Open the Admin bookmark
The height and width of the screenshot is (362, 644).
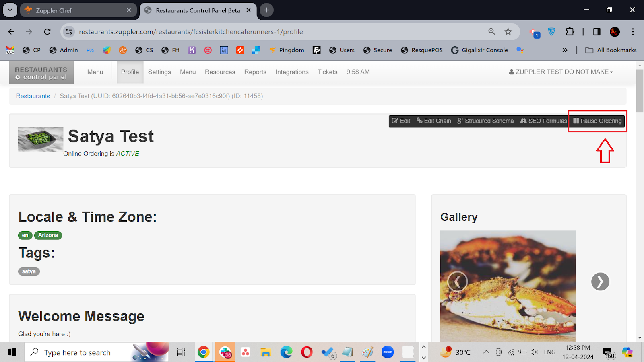pyautogui.click(x=64, y=50)
